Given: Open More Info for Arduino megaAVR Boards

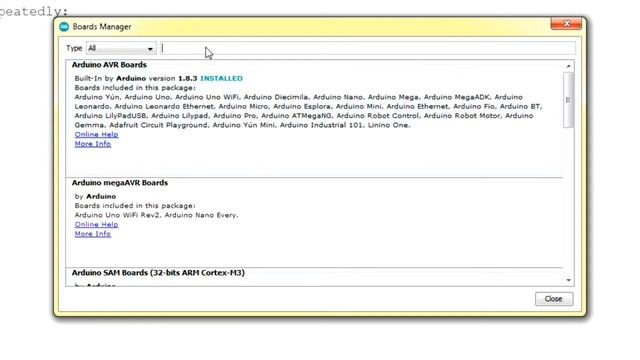Looking at the screenshot, I should click(x=93, y=234).
